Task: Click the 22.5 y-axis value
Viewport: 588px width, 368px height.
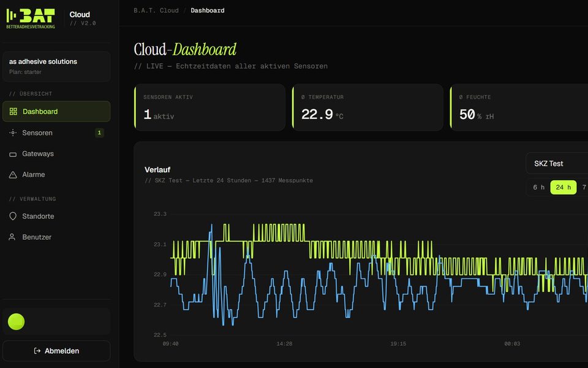Action: pyautogui.click(x=160, y=335)
